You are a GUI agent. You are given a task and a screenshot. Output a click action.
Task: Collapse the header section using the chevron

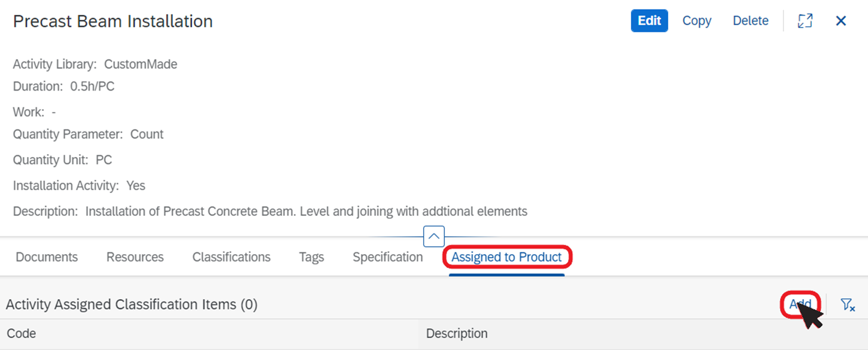[434, 236]
